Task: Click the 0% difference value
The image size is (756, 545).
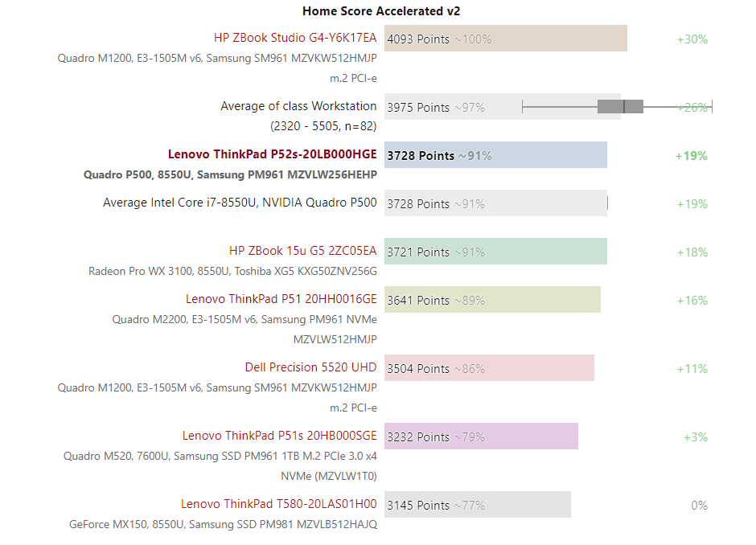Action: [x=699, y=506]
